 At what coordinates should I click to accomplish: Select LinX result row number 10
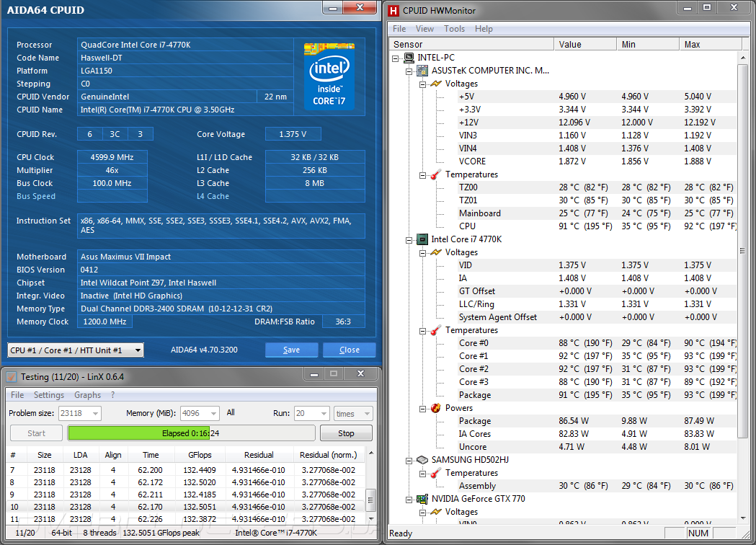[186, 507]
